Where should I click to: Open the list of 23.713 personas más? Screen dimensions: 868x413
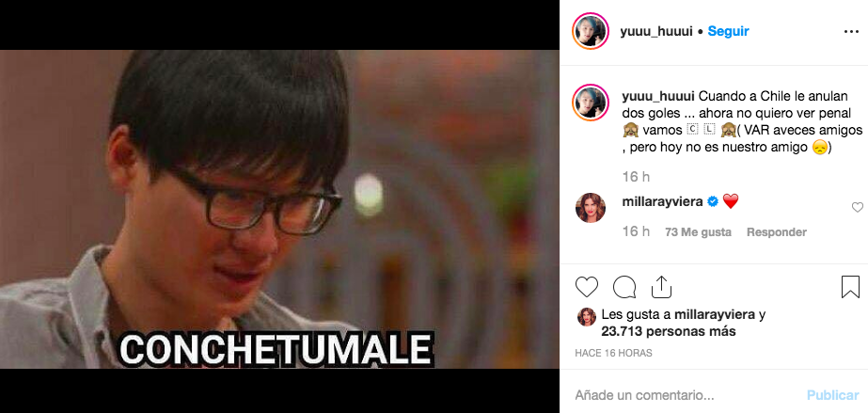pos(669,331)
